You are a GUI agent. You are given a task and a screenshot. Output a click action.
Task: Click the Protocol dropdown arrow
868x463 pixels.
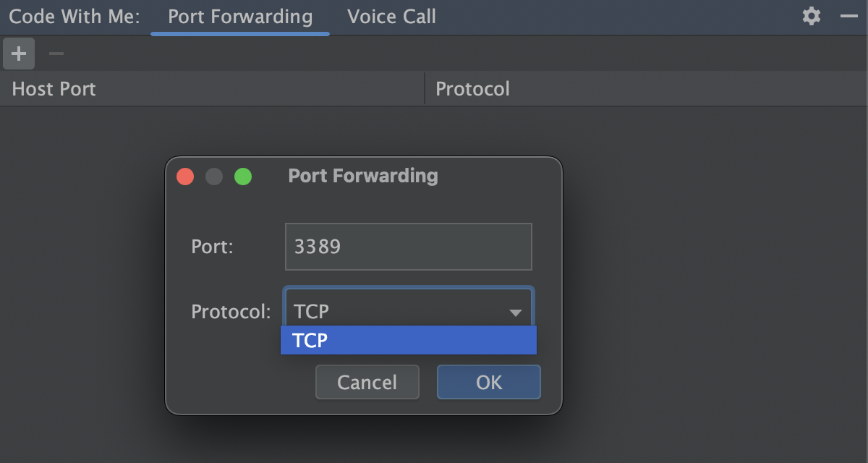coord(516,313)
